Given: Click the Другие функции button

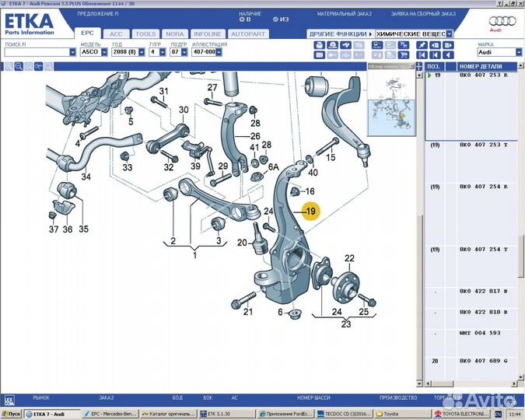Looking at the screenshot, I should (339, 34).
